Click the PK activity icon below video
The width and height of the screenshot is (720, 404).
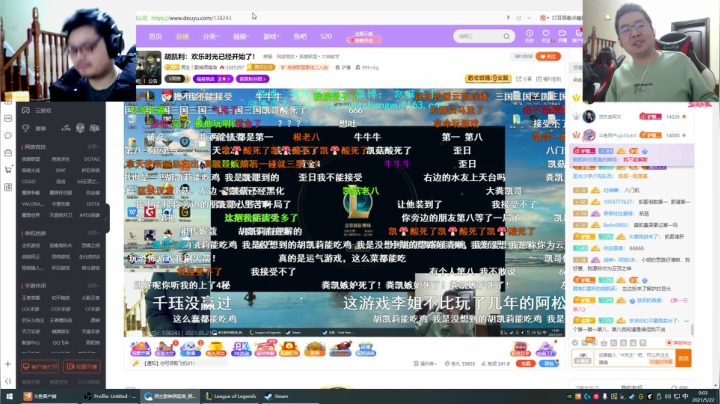241,349
